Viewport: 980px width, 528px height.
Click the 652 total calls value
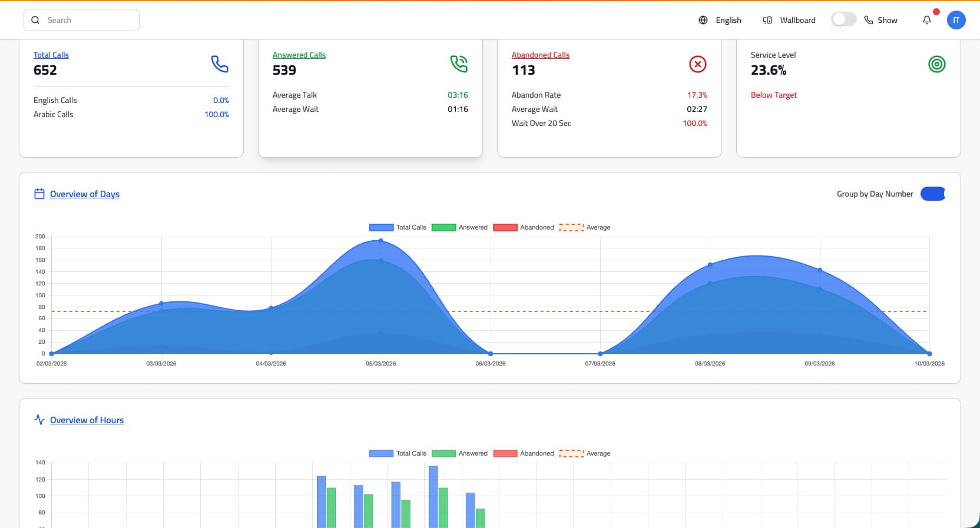(45, 70)
